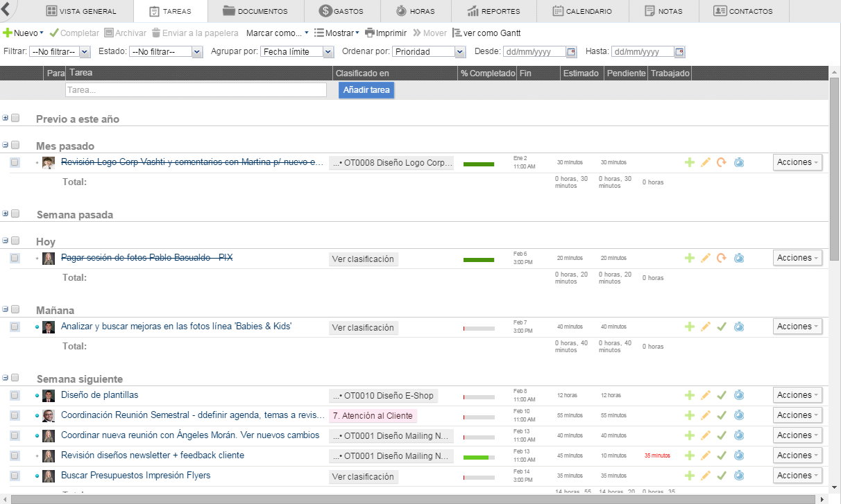Open the Gastos tab

pyautogui.click(x=341, y=11)
